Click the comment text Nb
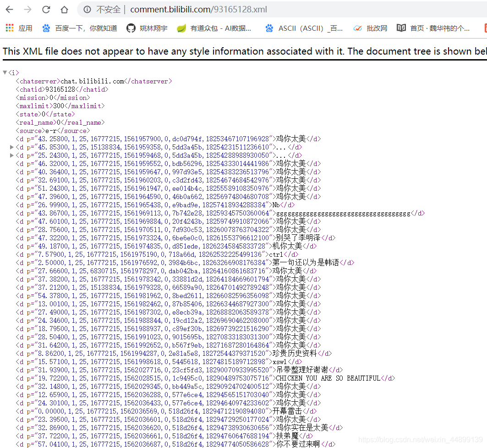487x448 pixels. pos(276,205)
